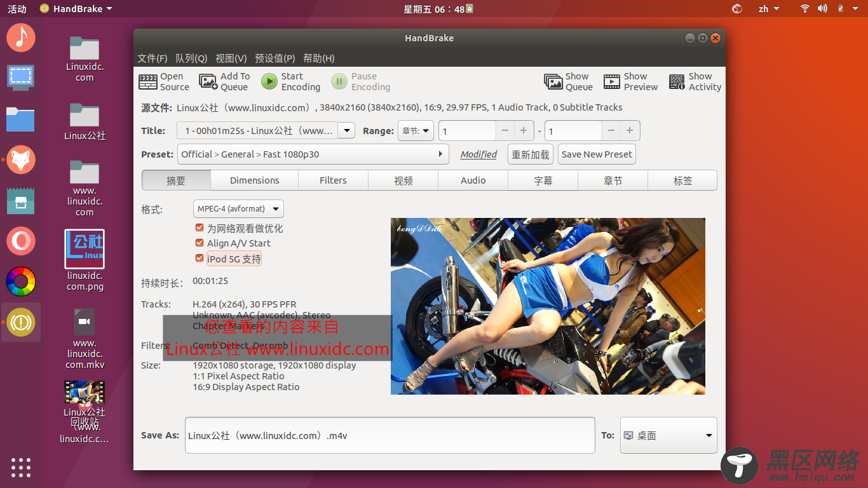Open the 预设值(P) menu
Screen dimensions: 868x488
point(275,58)
